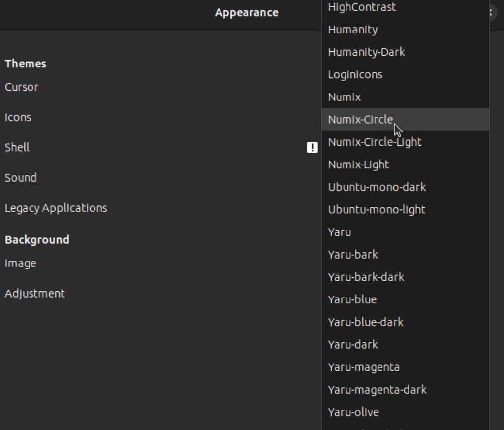Pick Ubuntu-mono-dark in the list
The height and width of the screenshot is (430, 504).
coord(406,187)
